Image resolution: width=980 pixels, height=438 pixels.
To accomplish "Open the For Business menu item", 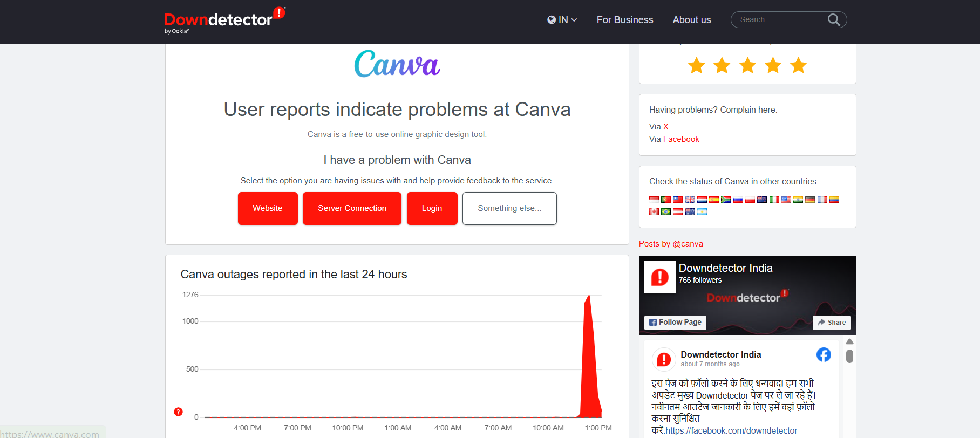I will pos(625,20).
